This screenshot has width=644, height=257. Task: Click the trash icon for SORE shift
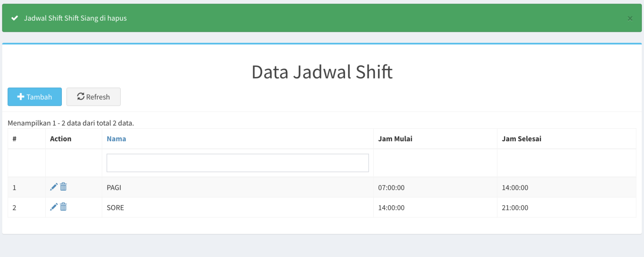coord(63,207)
